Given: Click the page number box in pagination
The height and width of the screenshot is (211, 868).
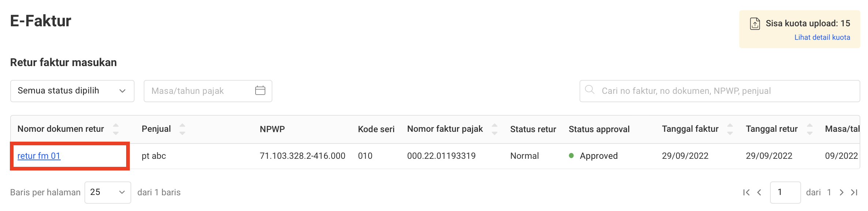Looking at the screenshot, I should tap(786, 192).
